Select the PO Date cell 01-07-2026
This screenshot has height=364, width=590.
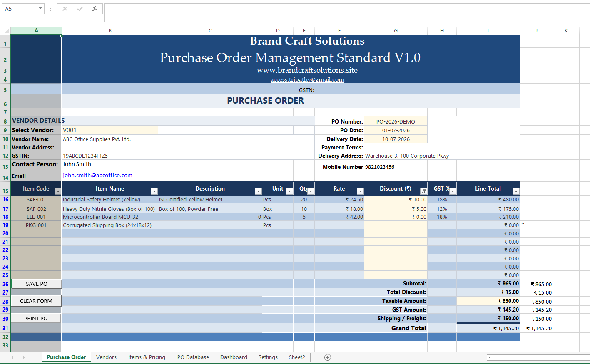(396, 130)
